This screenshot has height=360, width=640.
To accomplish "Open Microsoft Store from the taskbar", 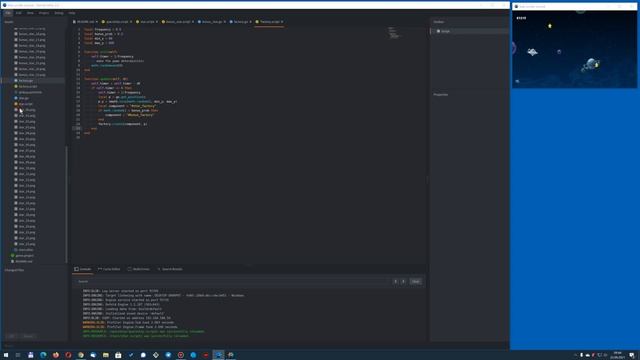I will point(118,355).
